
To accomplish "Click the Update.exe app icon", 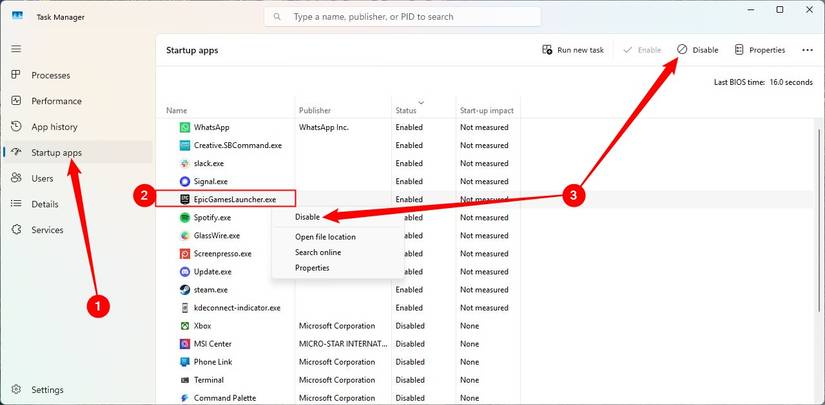I will [x=185, y=271].
